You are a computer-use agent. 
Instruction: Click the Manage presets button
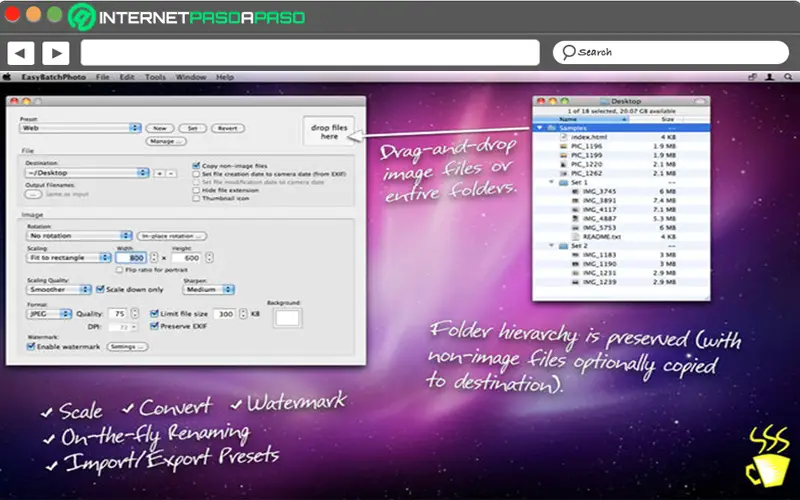pos(166,141)
